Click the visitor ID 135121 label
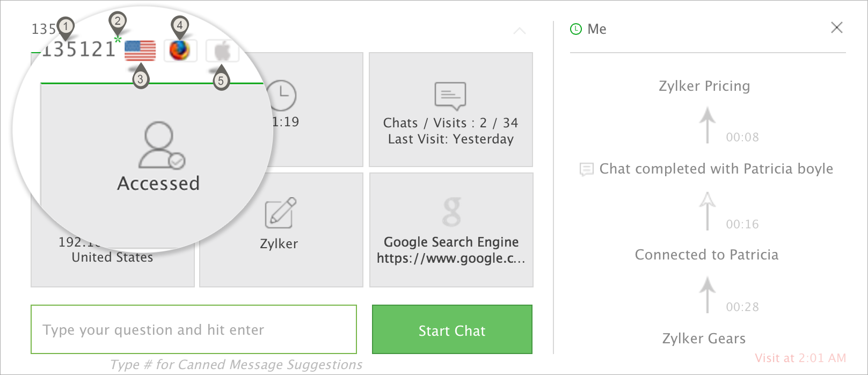 click(x=79, y=49)
